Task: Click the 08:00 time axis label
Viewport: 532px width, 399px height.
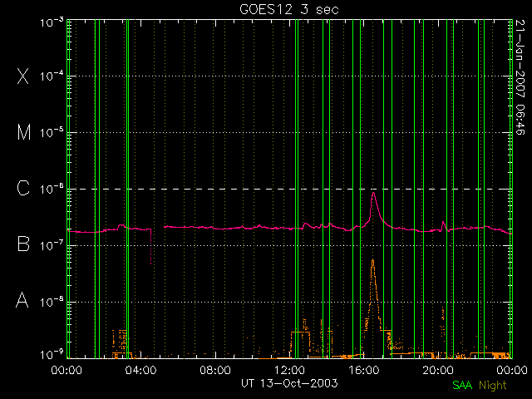Action: click(215, 370)
